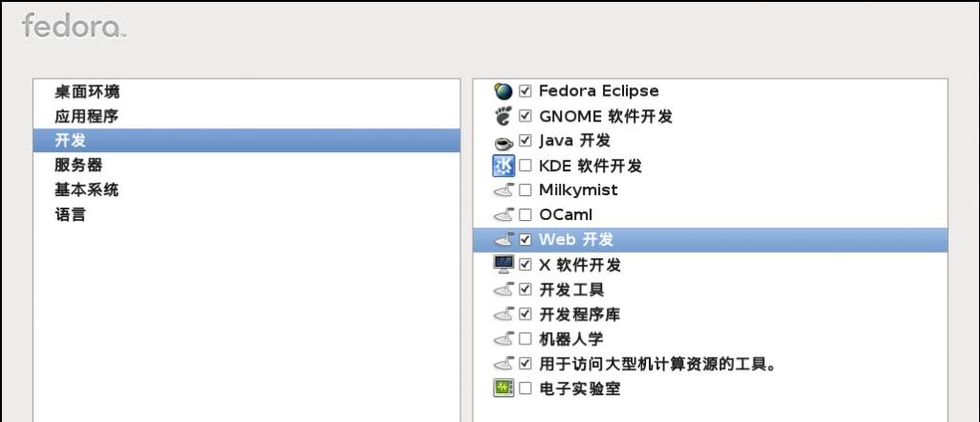The width and height of the screenshot is (980, 422).
Task: Click the Fedora Eclipse globe icon
Action: click(x=503, y=91)
